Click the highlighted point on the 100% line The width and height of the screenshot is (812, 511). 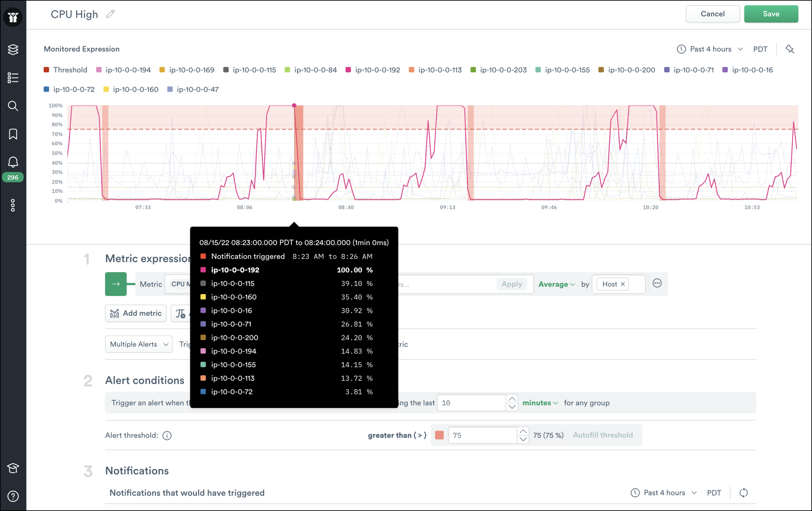click(294, 105)
